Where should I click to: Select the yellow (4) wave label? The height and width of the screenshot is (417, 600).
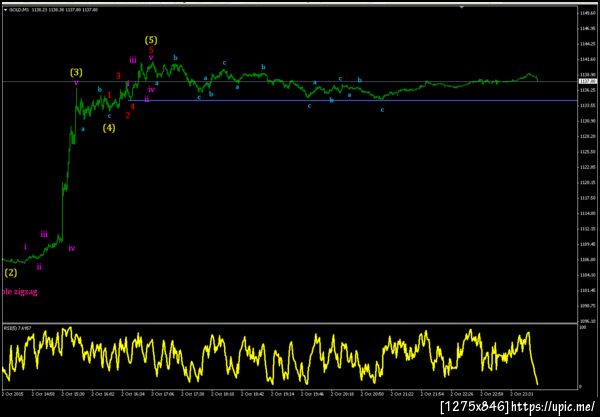point(109,128)
